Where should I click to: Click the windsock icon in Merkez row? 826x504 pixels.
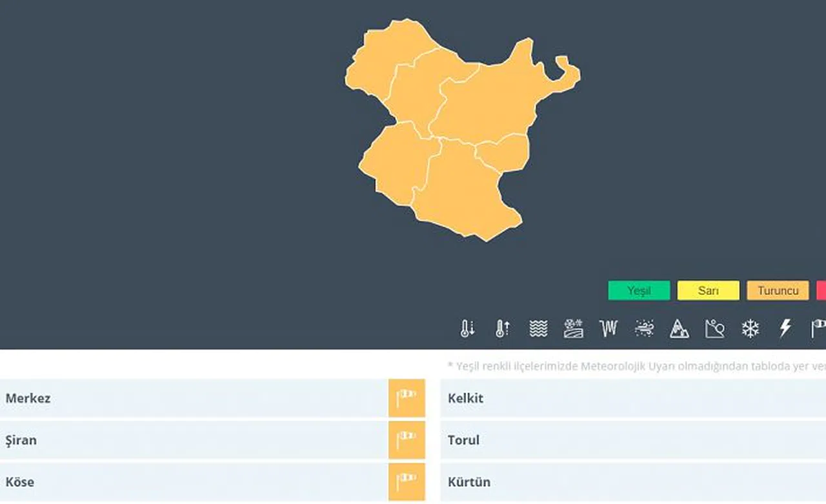tap(407, 398)
